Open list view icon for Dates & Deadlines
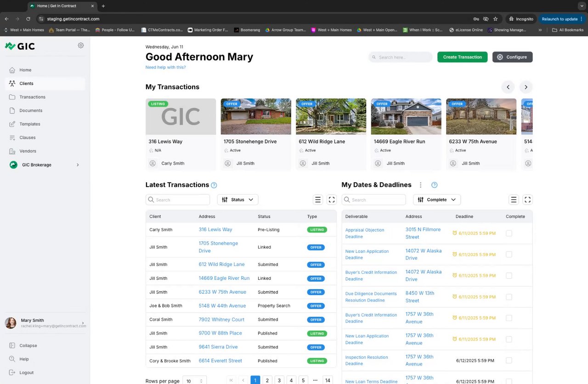Viewport: 588px width, 384px height. (514, 200)
